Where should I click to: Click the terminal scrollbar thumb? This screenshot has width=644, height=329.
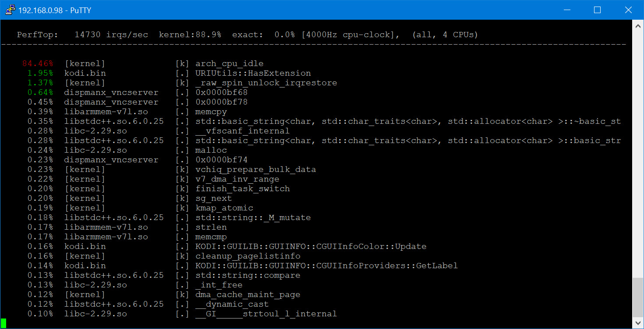(x=638, y=297)
